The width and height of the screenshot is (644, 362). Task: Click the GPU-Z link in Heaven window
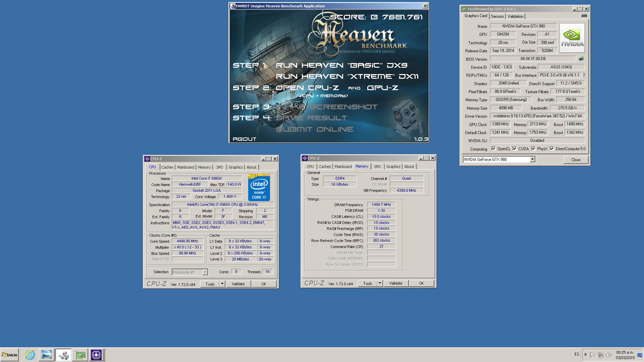coord(383,88)
